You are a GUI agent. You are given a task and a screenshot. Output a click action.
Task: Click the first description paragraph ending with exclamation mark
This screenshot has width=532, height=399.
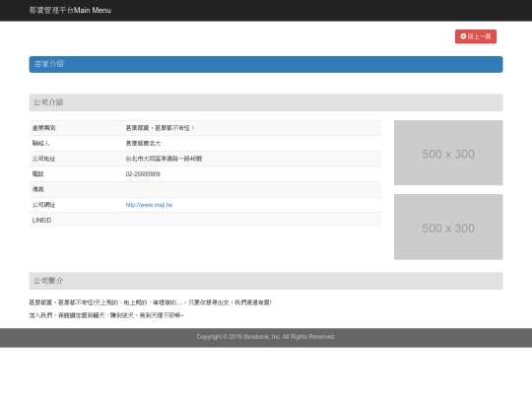click(x=151, y=302)
